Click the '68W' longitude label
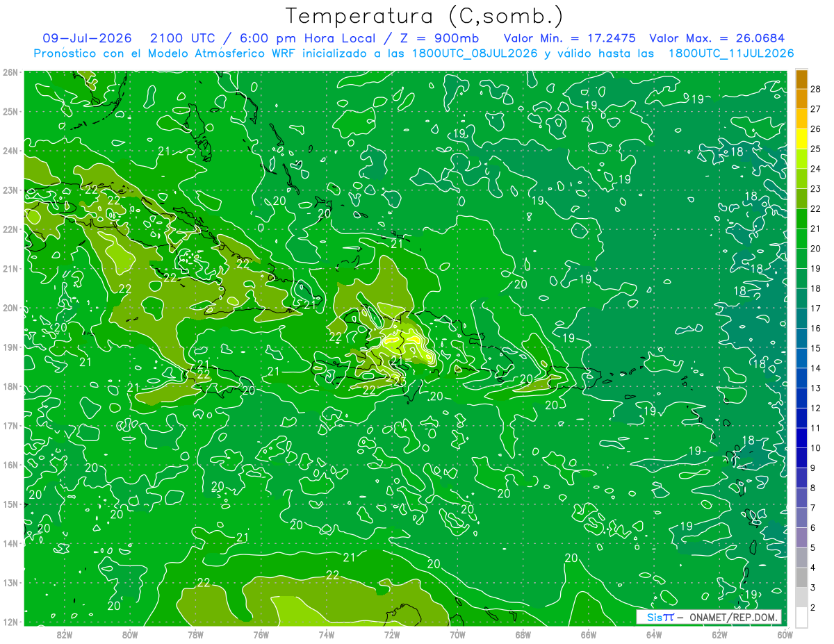The image size is (834, 644). [x=523, y=634]
